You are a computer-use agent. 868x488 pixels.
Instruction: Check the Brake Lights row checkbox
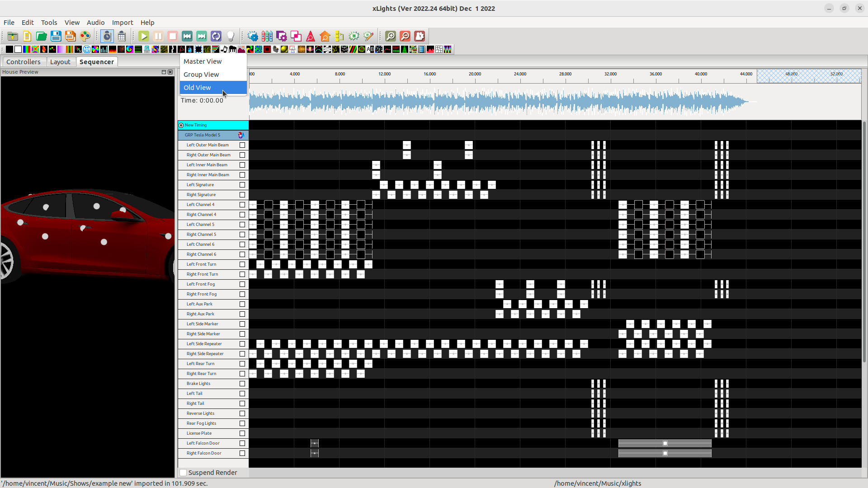click(242, 384)
